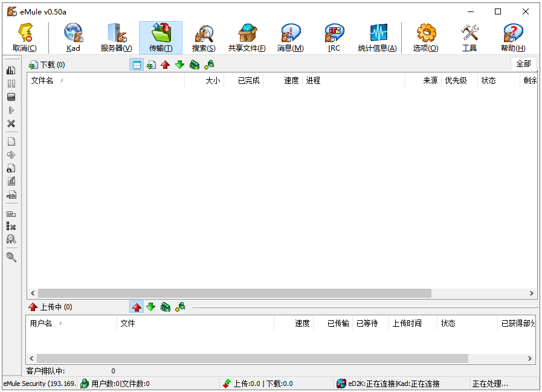Image resolution: width=542 pixels, height=392 pixels.
Task: Click the open folder arrow icon in sidebar
Action: pyautogui.click(x=11, y=155)
